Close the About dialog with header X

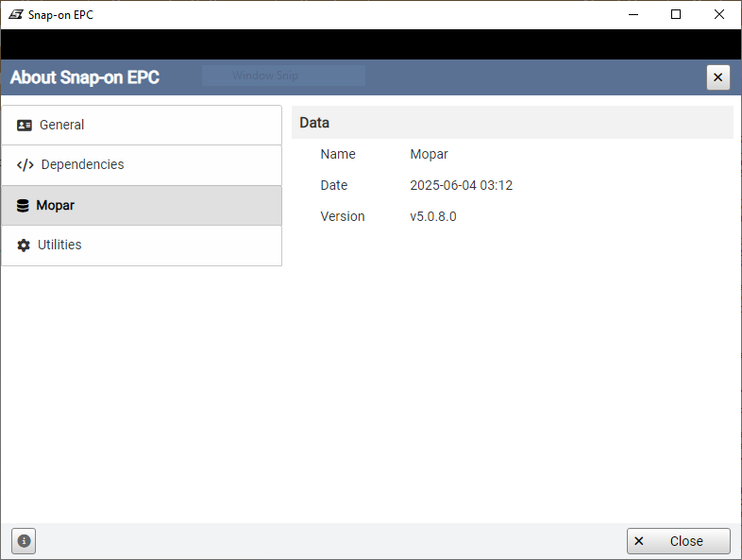pyautogui.click(x=717, y=77)
